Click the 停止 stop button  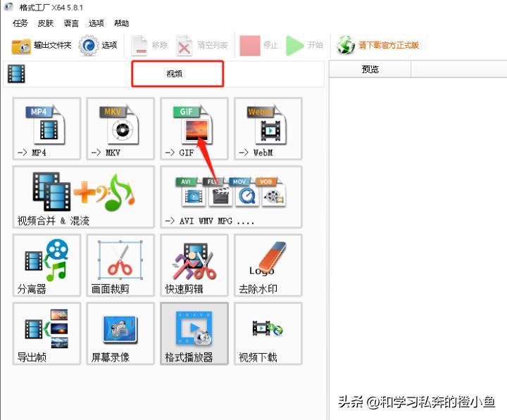(259, 46)
